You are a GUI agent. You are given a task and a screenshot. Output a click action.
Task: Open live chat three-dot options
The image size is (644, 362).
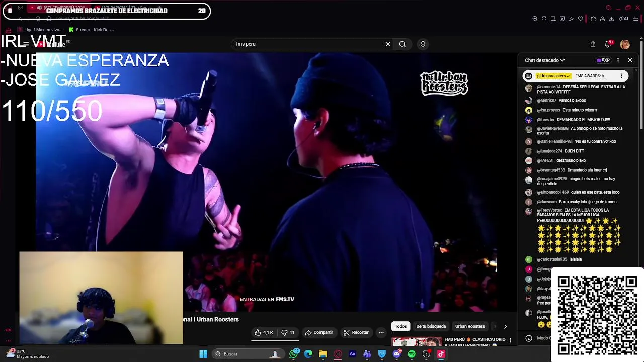618,60
